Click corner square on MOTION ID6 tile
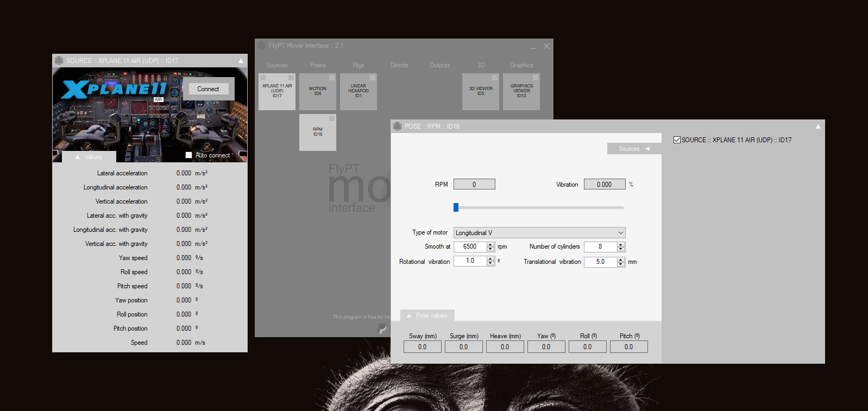Image resolution: width=868 pixels, height=411 pixels. 332,78
